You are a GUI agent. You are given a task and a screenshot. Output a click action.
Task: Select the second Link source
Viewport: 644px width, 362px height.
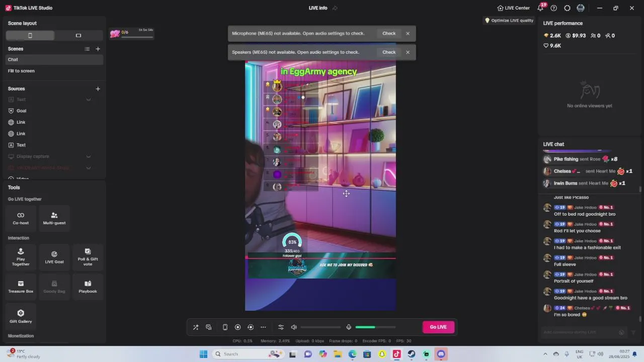(x=54, y=134)
